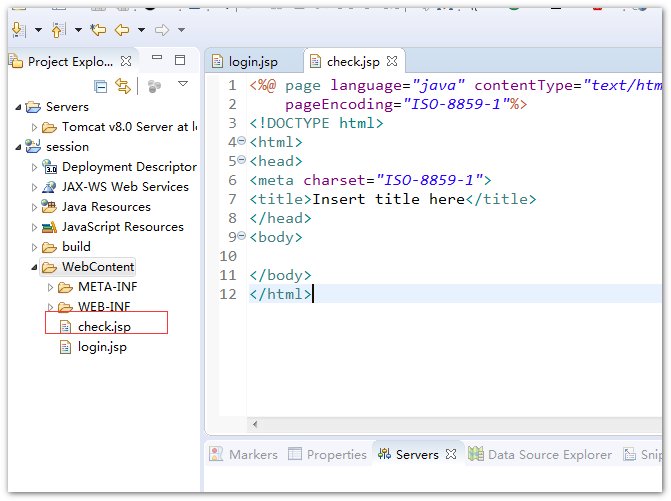Screen dimensions: 671x501
Task: Expand the Java Resources node
Action: pyautogui.click(x=35, y=207)
